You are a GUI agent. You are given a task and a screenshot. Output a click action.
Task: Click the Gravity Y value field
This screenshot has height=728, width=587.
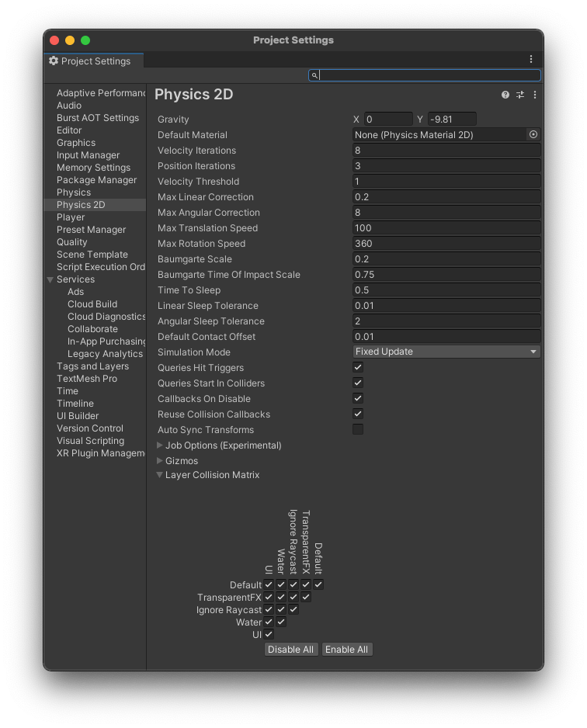(x=452, y=120)
